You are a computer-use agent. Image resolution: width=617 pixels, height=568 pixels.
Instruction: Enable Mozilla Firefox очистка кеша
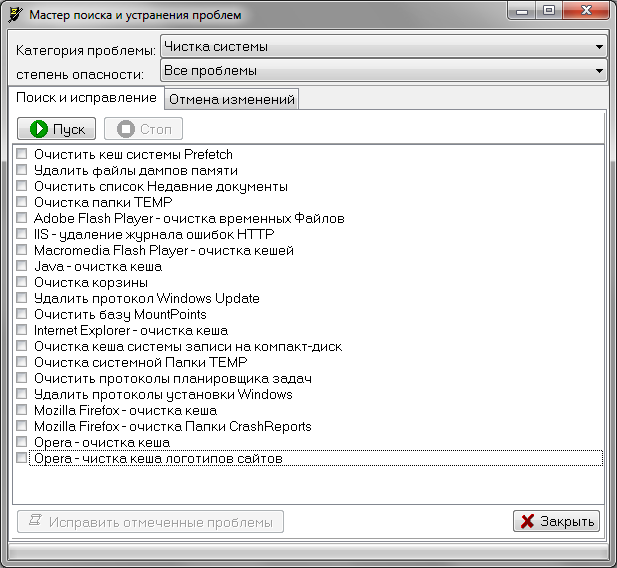(x=22, y=410)
